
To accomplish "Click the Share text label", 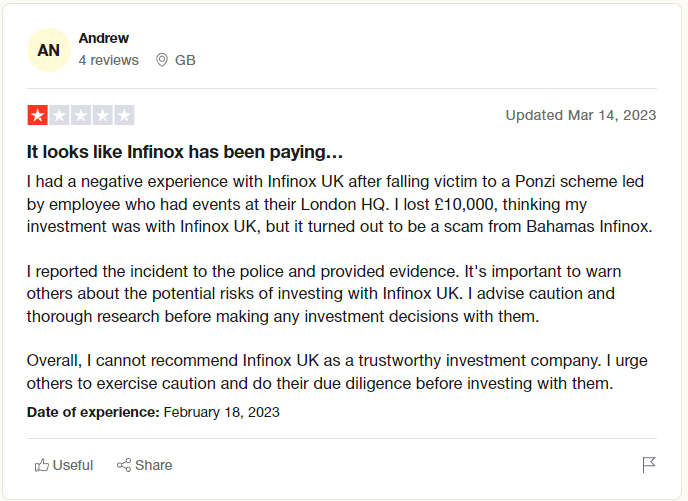I will [154, 465].
